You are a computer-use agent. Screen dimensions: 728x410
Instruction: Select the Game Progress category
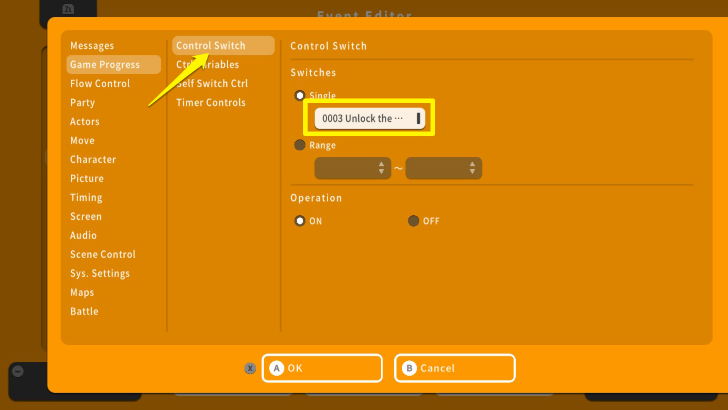114,65
